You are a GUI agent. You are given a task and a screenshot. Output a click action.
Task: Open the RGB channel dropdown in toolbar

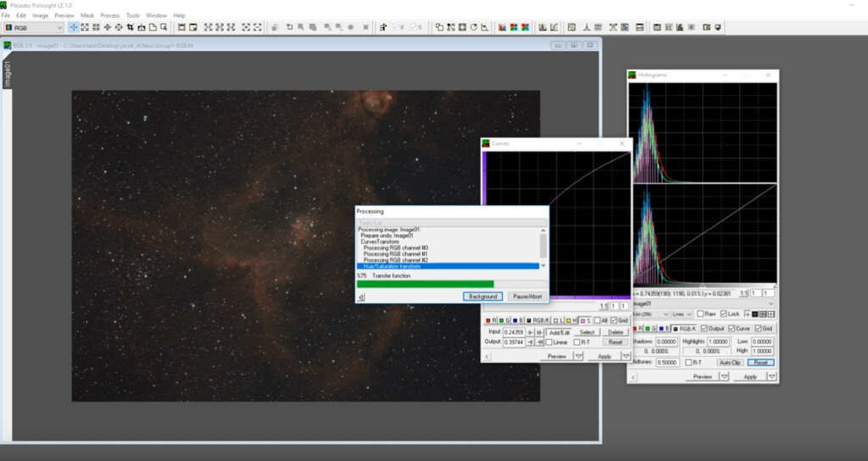34,27
